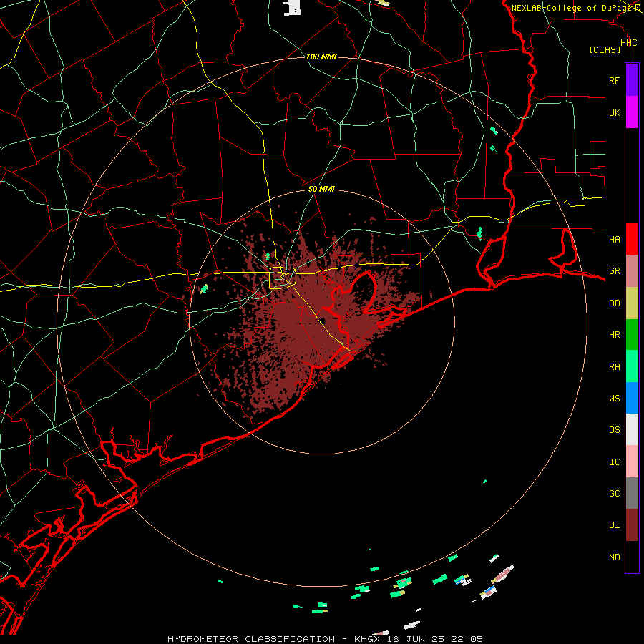Click the UK legend label

pos(614,112)
